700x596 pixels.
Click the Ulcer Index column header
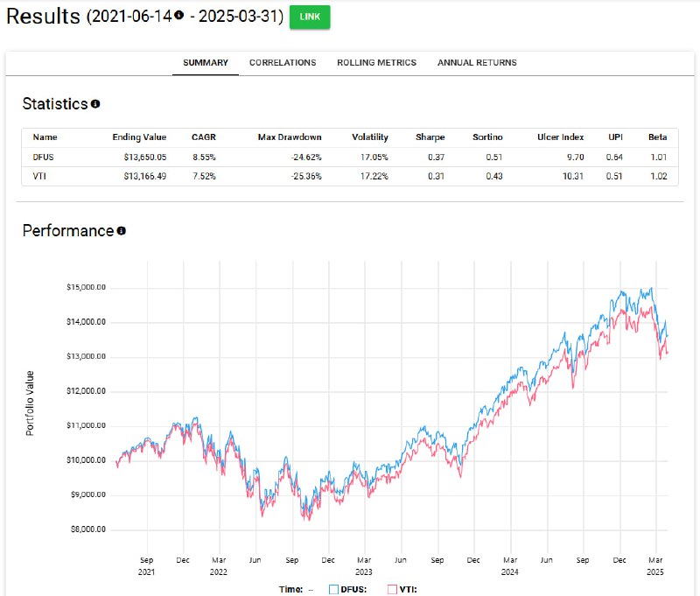560,137
